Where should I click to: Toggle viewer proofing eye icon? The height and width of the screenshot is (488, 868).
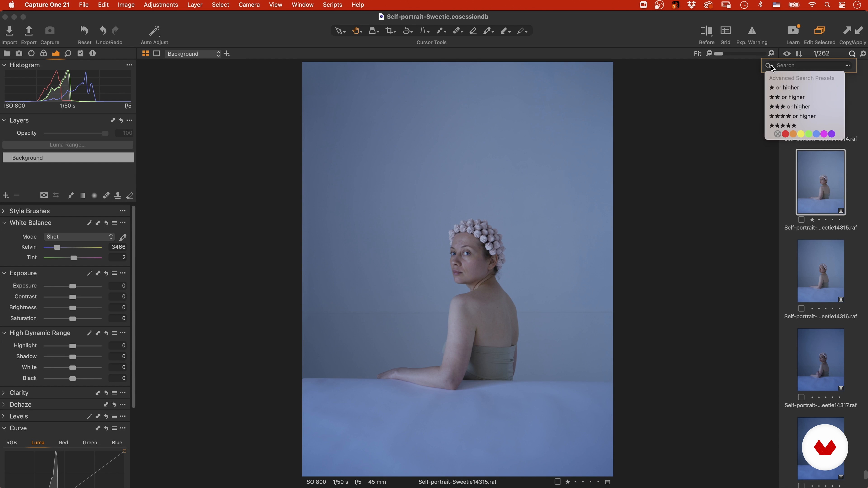pyautogui.click(x=786, y=54)
